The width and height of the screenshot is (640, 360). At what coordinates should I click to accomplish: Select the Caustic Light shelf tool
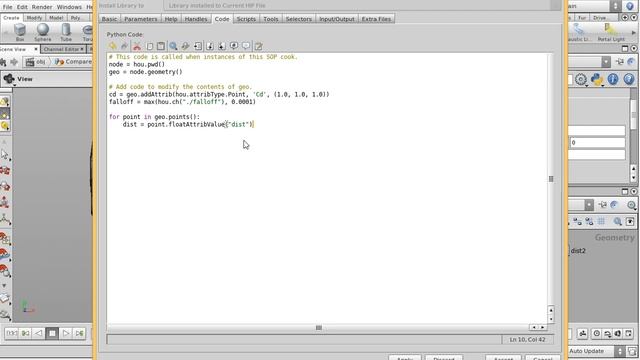click(579, 32)
